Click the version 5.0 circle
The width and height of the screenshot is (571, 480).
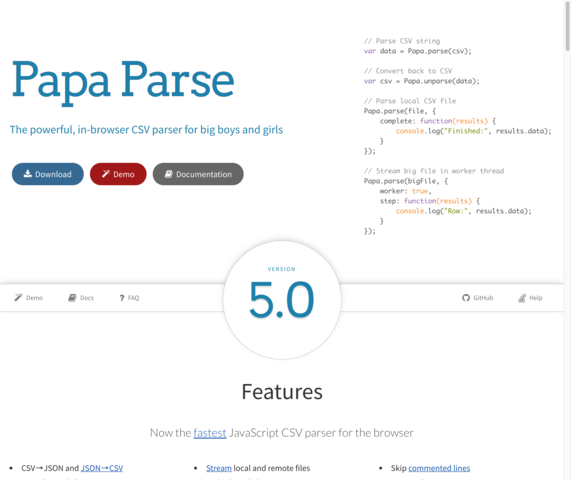282,300
